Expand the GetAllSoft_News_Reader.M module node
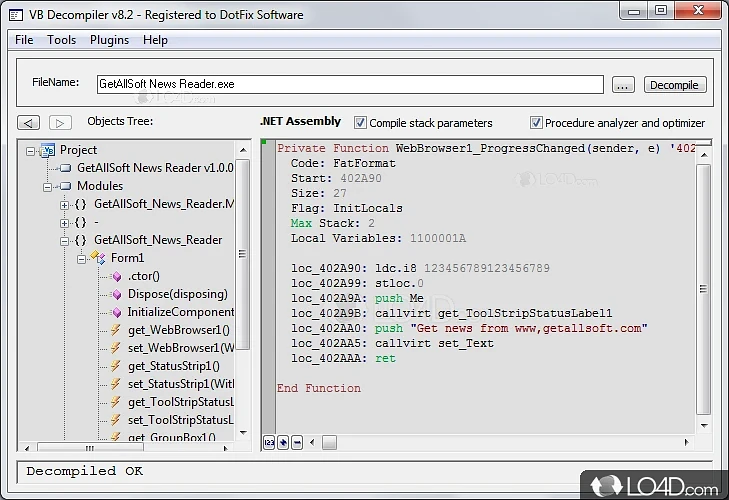The width and height of the screenshot is (729, 500). click(64, 204)
